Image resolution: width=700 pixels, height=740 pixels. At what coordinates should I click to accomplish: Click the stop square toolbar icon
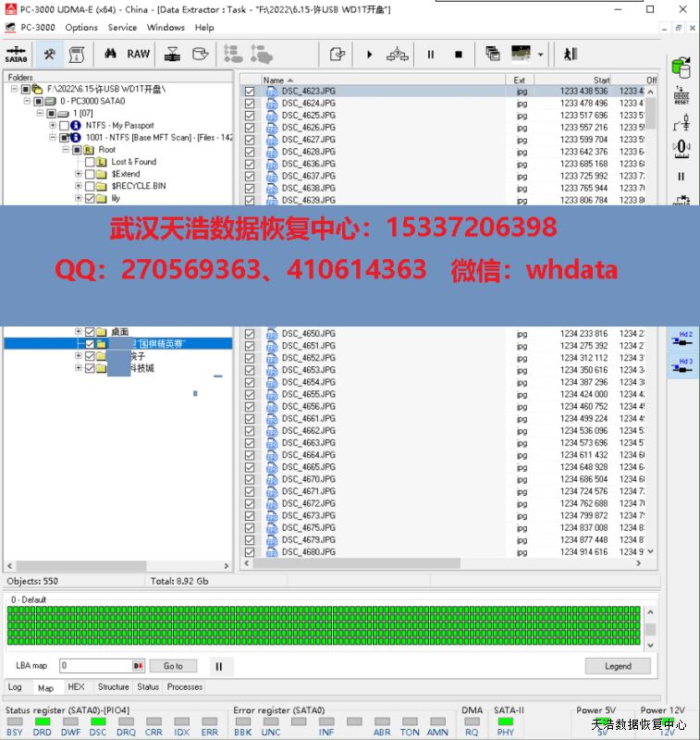(x=458, y=55)
